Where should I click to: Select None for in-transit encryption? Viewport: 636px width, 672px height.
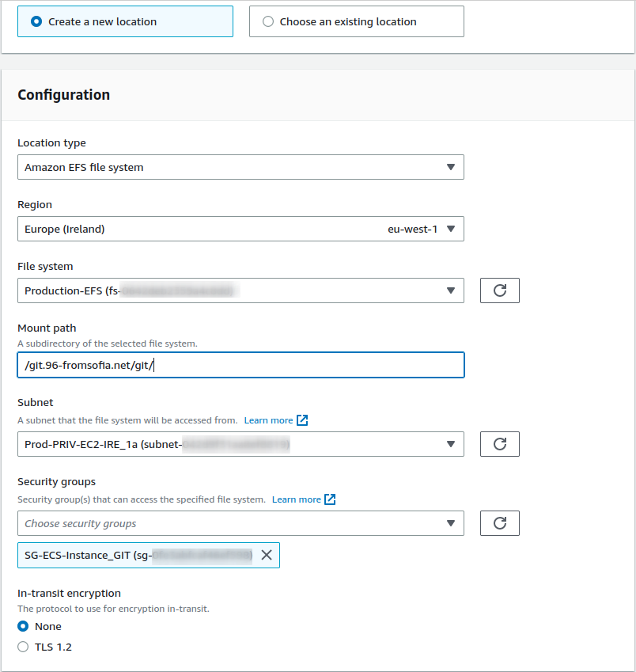tap(23, 626)
